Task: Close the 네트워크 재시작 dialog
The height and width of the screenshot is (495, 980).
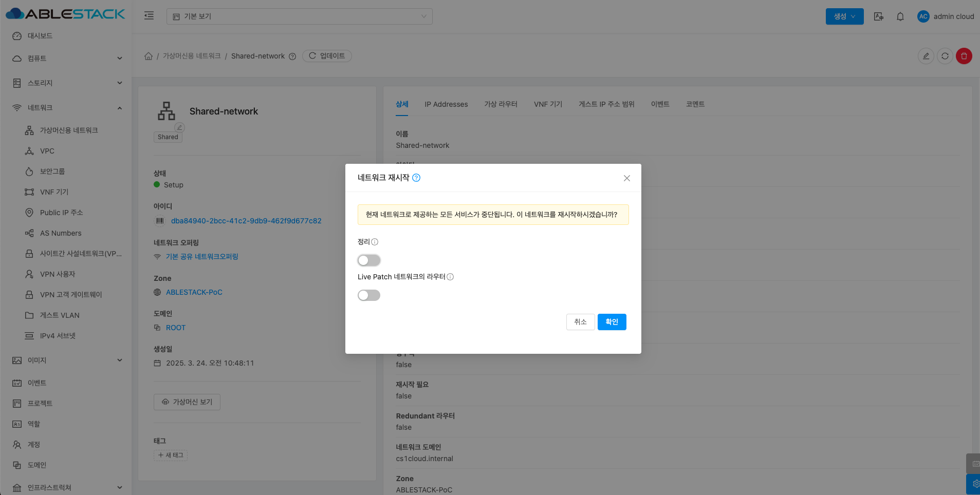Action: click(x=626, y=178)
